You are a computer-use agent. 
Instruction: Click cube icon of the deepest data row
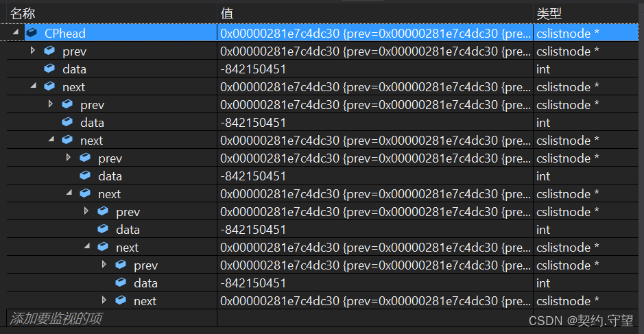(x=121, y=282)
